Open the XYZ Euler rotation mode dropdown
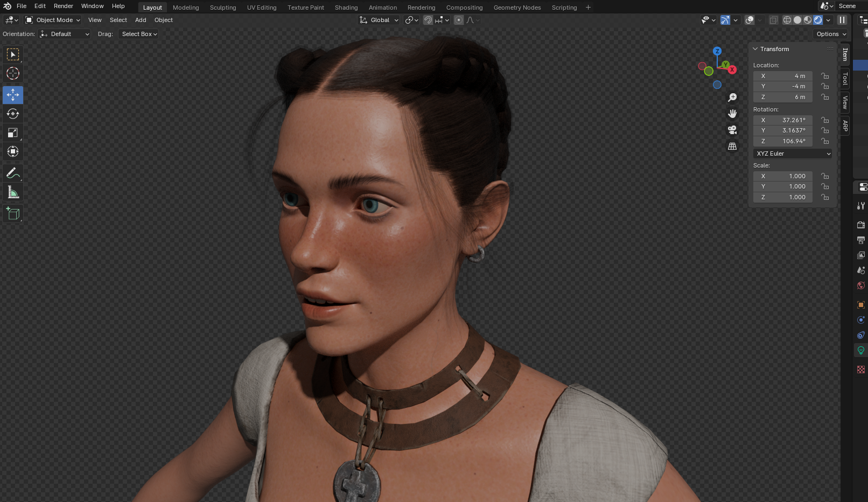Viewport: 868px width, 502px height. [x=793, y=154]
